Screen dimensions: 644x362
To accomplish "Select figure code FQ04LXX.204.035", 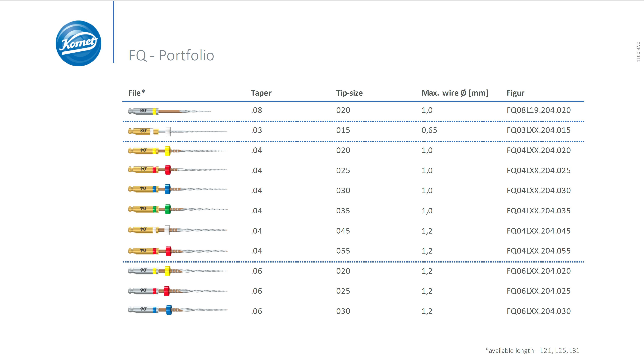I will [539, 211].
